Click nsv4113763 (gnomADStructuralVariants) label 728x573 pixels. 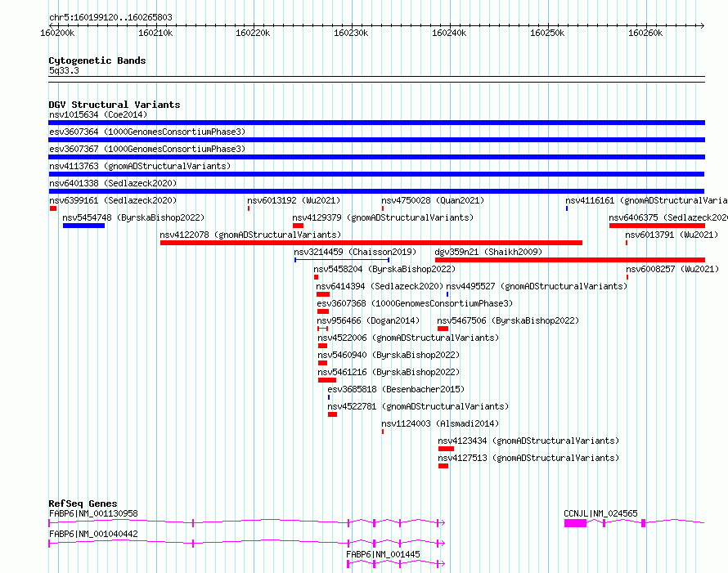click(140, 166)
